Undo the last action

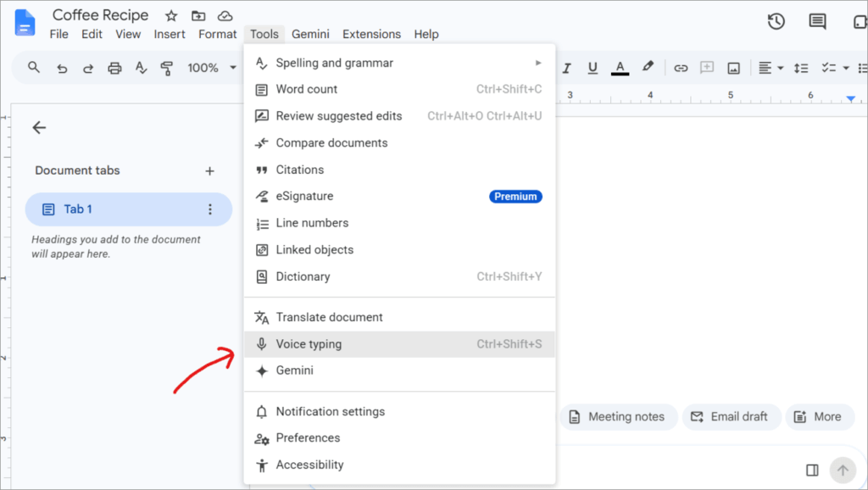(x=62, y=68)
